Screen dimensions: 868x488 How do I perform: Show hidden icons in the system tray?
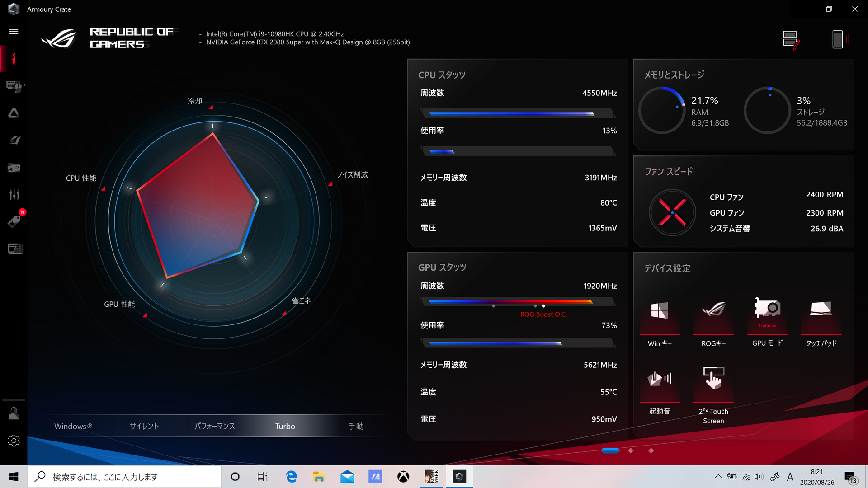pyautogui.click(x=718, y=477)
